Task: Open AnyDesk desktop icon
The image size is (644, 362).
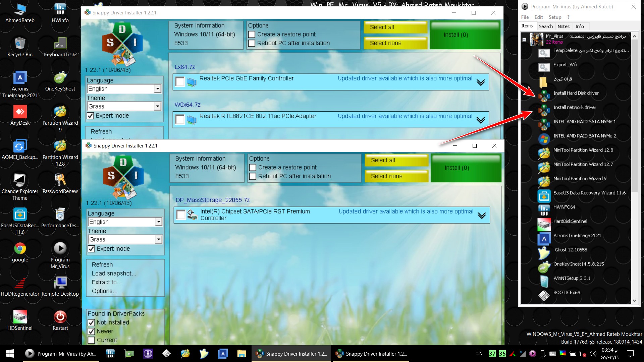Action: pos(20,115)
